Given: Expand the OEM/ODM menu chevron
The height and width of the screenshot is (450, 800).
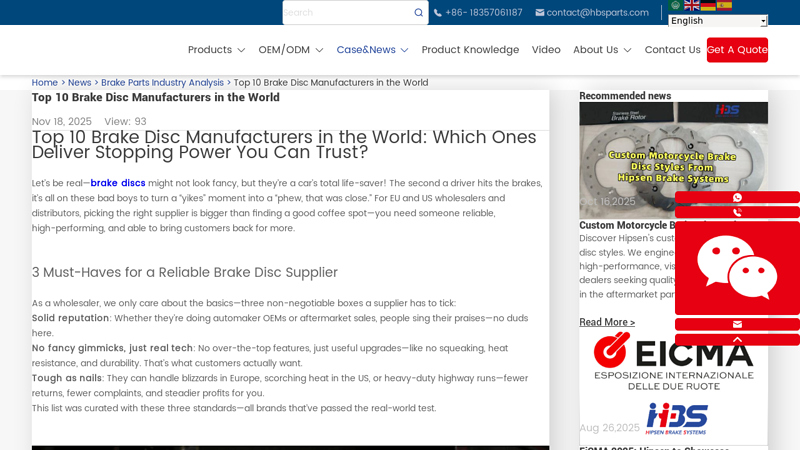Looking at the screenshot, I should click(319, 50).
